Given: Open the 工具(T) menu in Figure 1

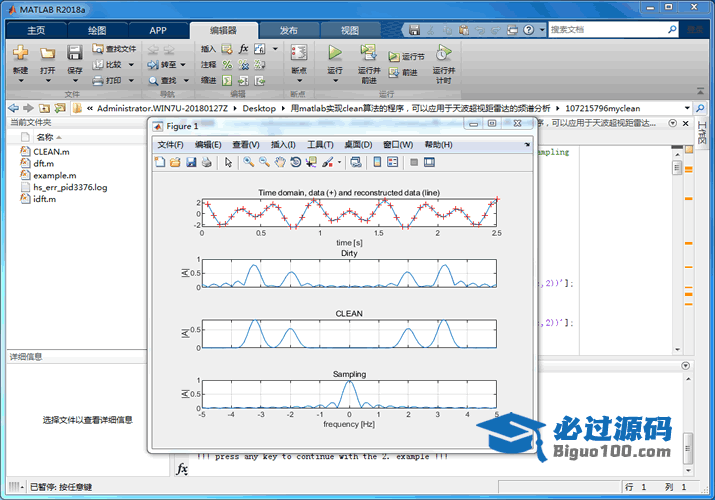Looking at the screenshot, I should [x=320, y=145].
